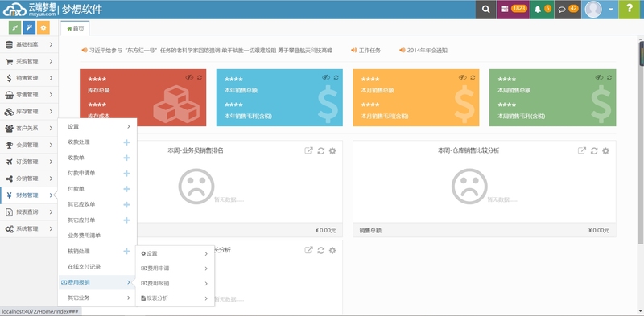Click the airplane icon beside 订货管理

[x=9, y=162]
